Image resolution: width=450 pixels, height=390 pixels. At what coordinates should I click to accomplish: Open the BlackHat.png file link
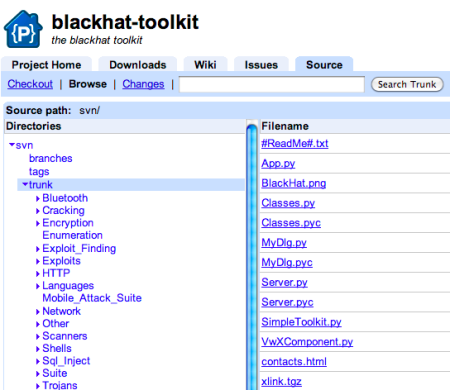click(x=293, y=183)
